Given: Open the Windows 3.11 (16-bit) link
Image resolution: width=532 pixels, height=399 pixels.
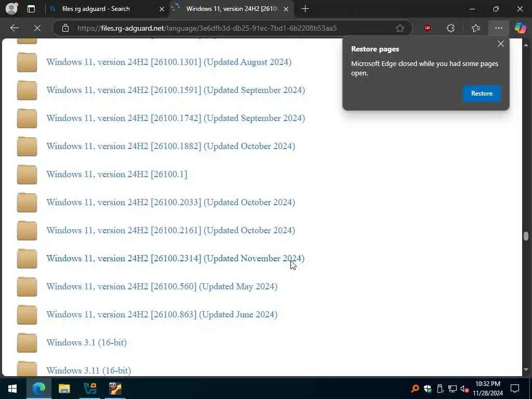Looking at the screenshot, I should coord(88,370).
